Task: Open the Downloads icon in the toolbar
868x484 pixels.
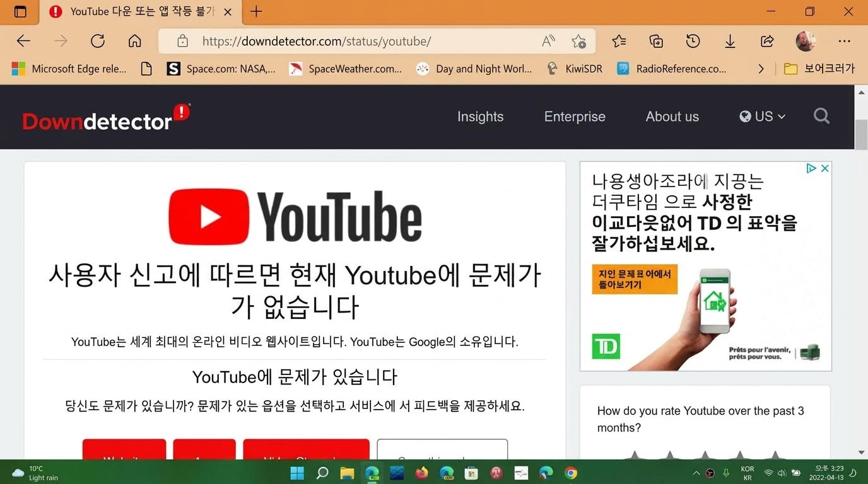Action: coord(730,40)
